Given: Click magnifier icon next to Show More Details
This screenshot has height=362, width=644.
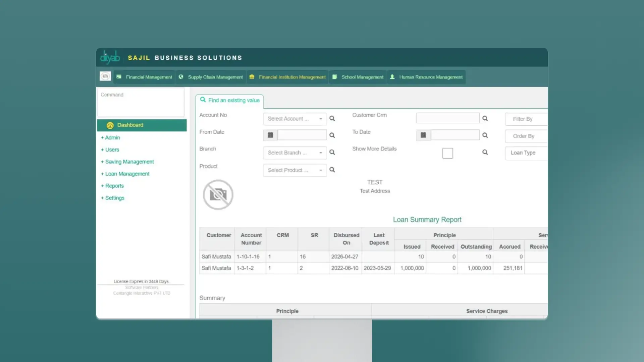Looking at the screenshot, I should tap(485, 152).
